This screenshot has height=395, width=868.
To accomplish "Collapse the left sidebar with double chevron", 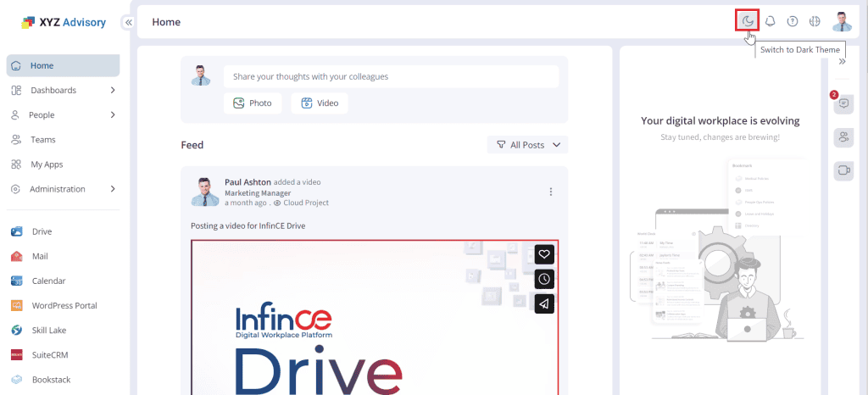I will tap(129, 23).
